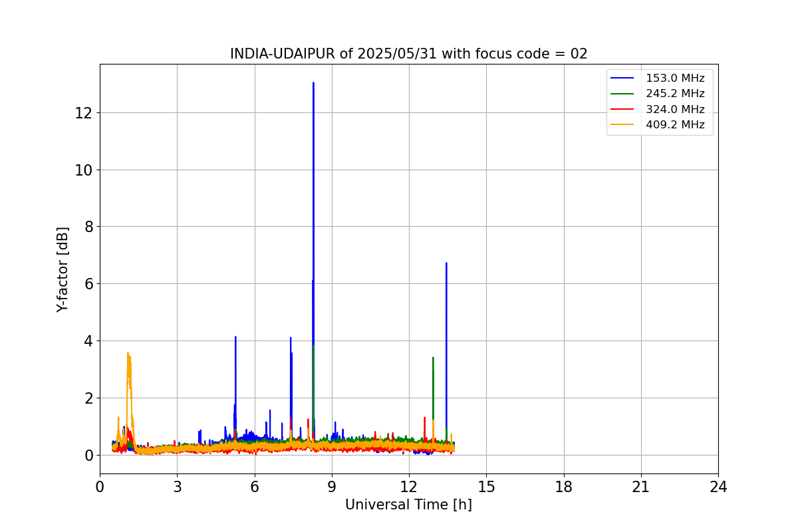Click x-axis tick label 18
The height and width of the screenshot is (532, 798).
pos(564,487)
